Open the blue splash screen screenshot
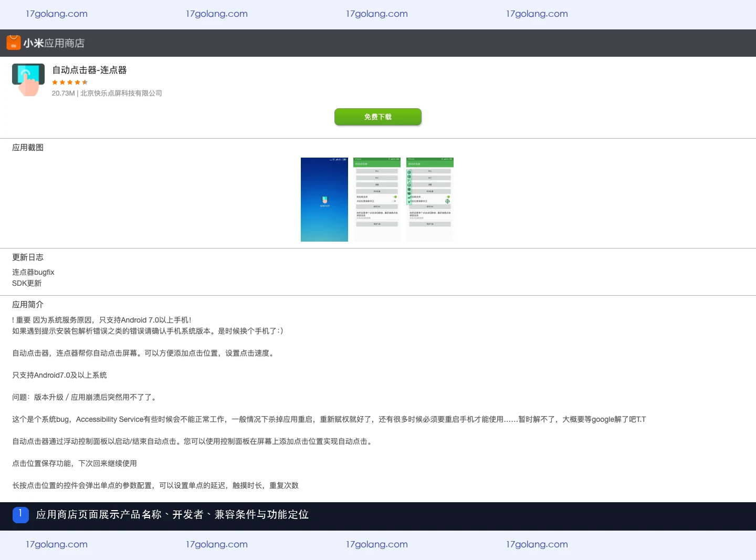 click(324, 200)
